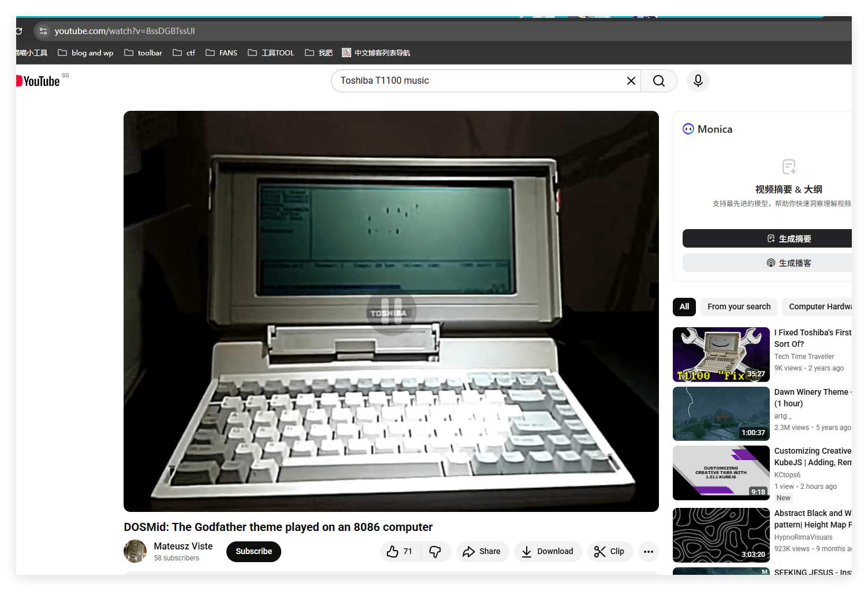Select the 'All' filter chip
The height and width of the screenshot is (591, 868).
(x=684, y=307)
